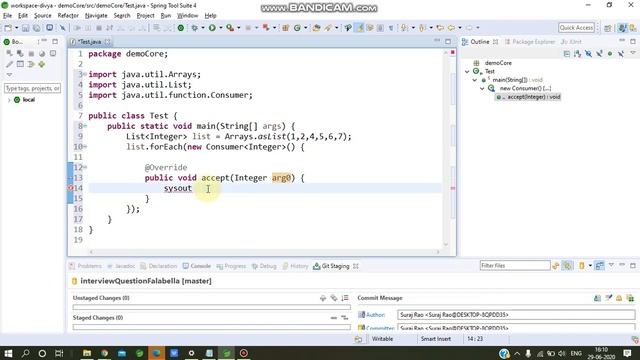Expand the local node in Boot Dashboard
Screen dimensions: 640x360
point(9,100)
